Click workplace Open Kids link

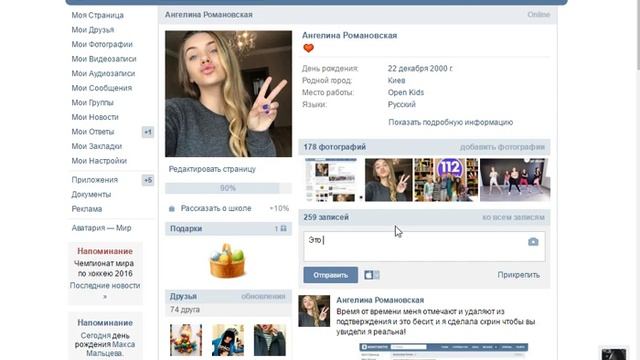point(406,92)
